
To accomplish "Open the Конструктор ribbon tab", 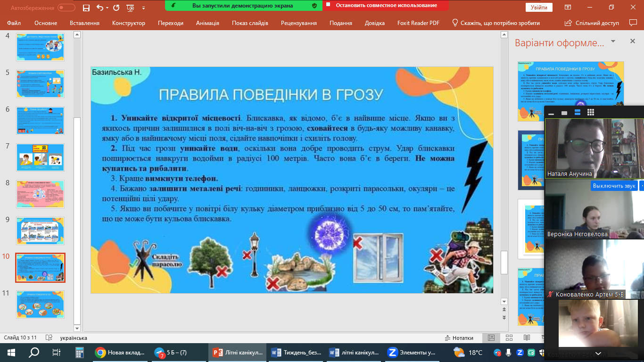I will tap(129, 23).
